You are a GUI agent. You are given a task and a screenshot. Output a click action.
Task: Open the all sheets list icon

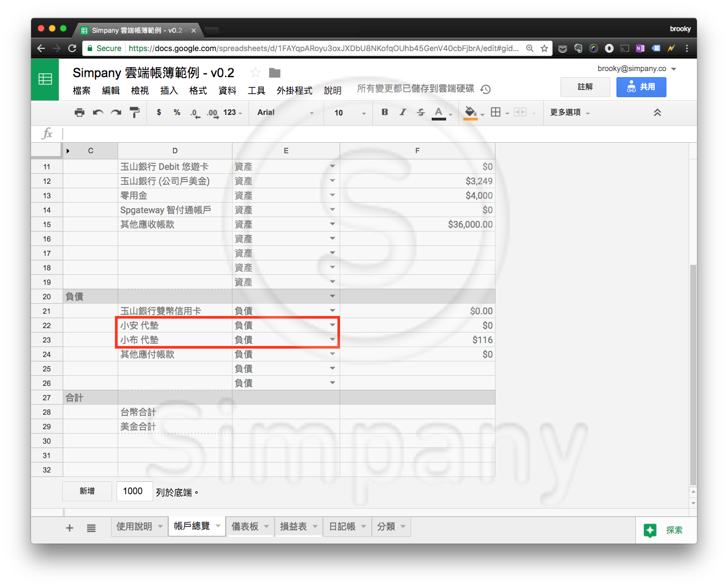[91, 528]
